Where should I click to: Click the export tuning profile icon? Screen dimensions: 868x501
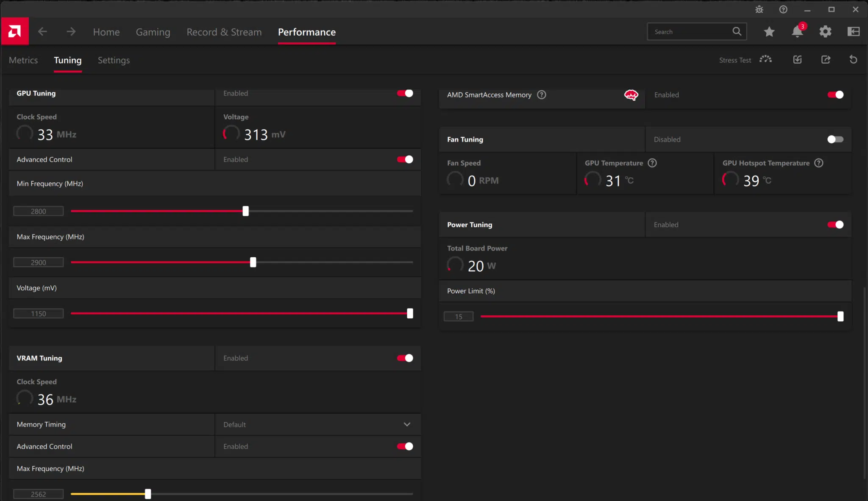826,59
